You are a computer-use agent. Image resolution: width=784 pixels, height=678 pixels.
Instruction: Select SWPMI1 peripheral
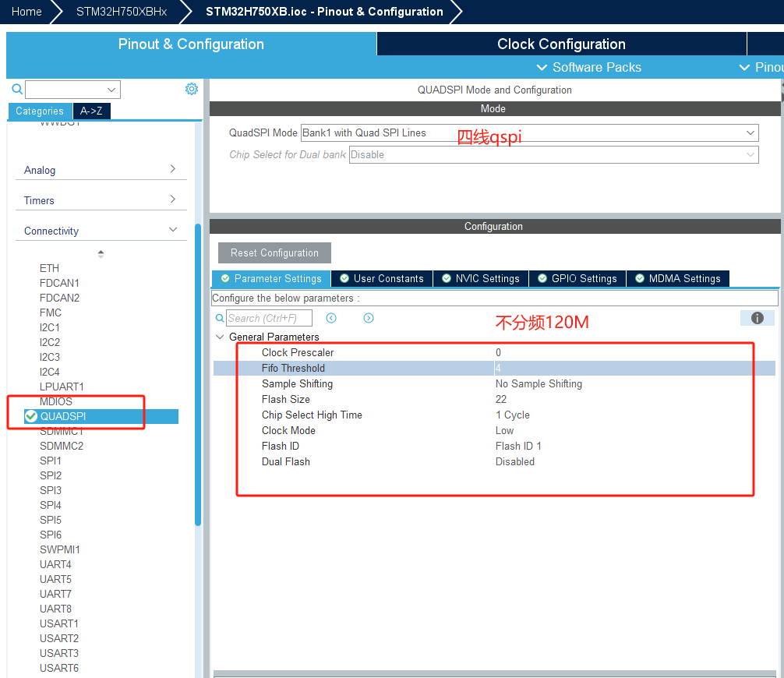(60, 549)
